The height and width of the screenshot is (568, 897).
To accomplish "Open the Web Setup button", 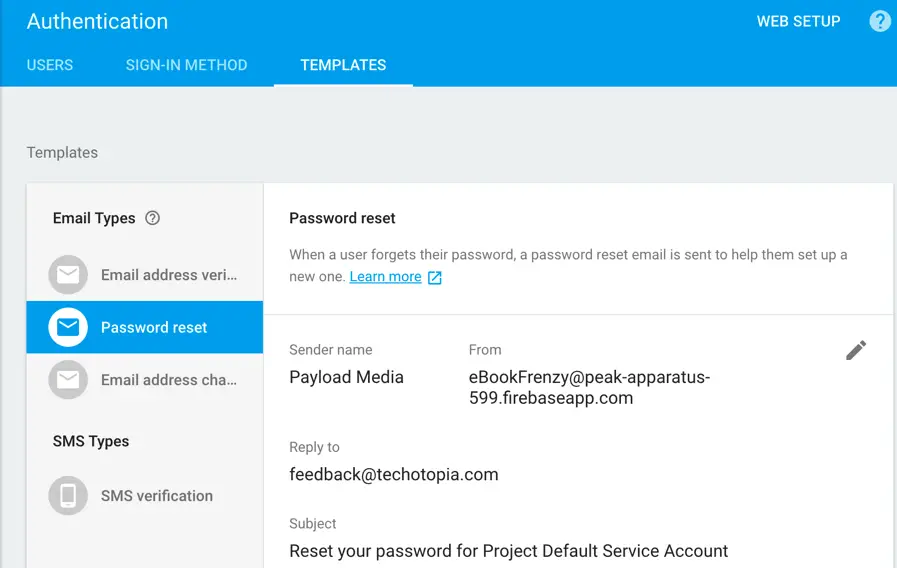I will coord(798,21).
